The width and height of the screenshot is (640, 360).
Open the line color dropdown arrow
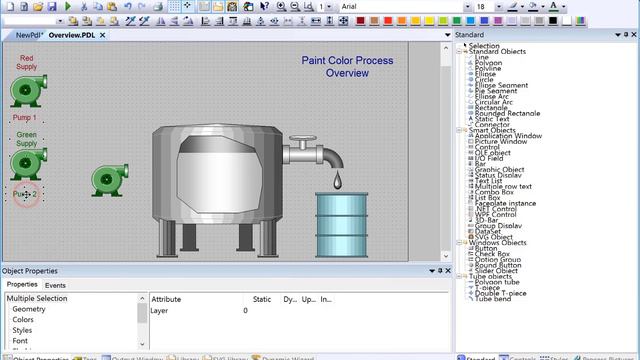coord(522,7)
